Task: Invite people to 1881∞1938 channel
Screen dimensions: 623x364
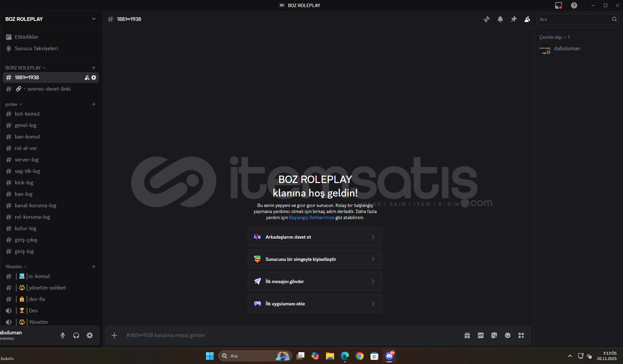Action: [x=87, y=78]
